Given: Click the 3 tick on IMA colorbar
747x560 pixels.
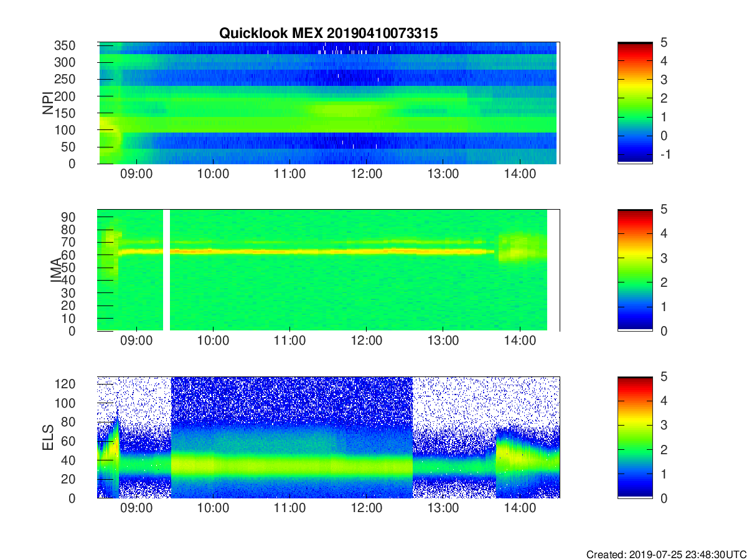Looking at the screenshot, I should (x=663, y=258).
